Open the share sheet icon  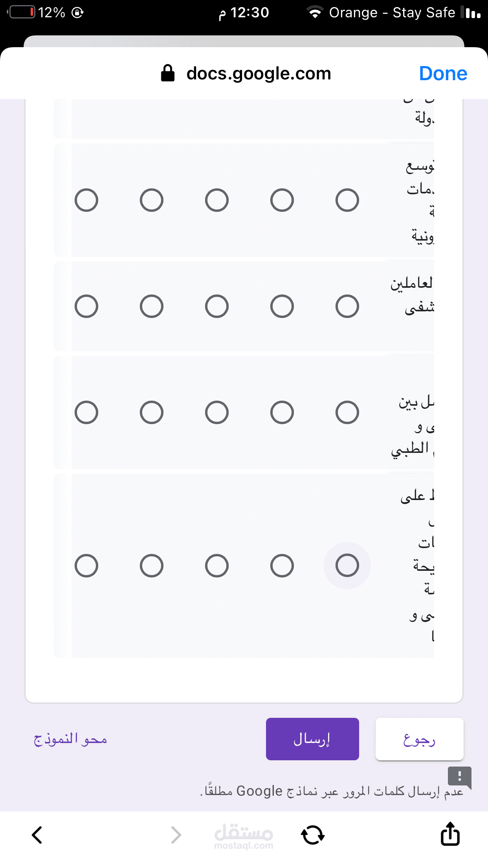point(450,833)
